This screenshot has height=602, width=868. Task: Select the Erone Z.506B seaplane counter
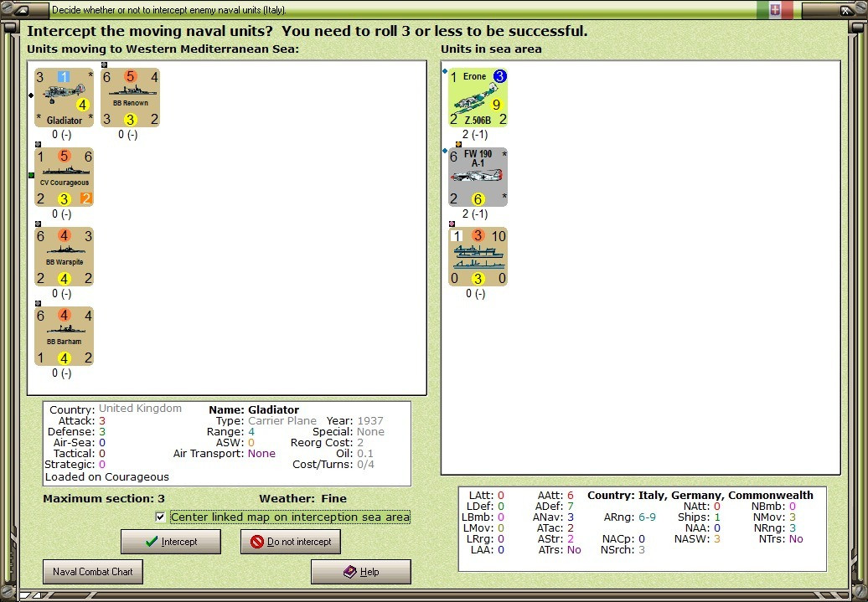click(x=478, y=97)
